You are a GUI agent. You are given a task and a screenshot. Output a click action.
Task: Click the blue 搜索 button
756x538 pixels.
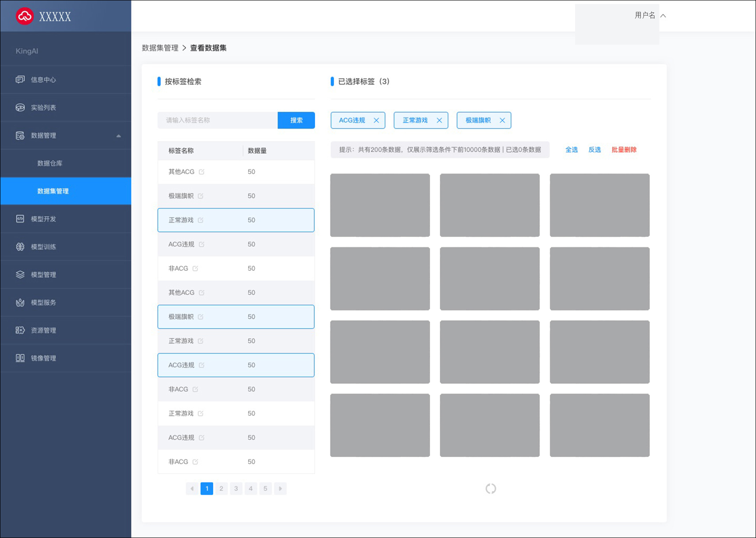(x=296, y=120)
